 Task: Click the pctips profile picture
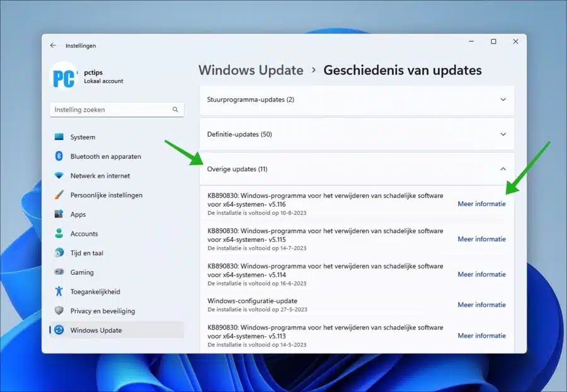(64, 76)
